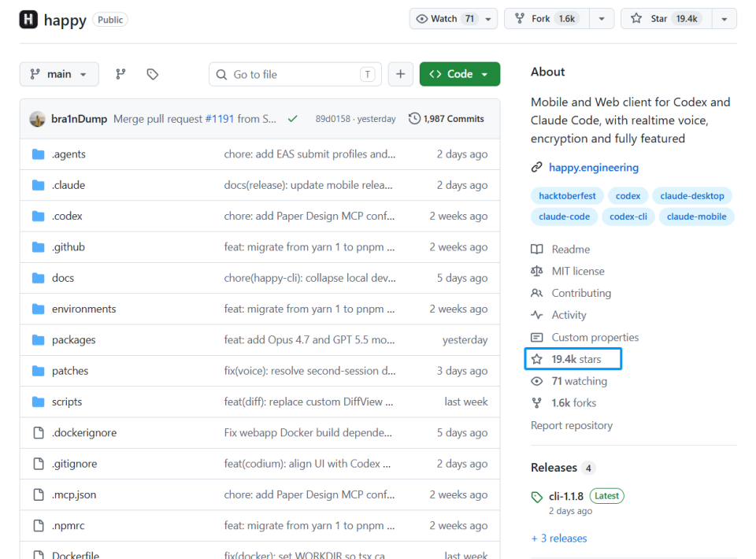Click the green check commit status icon
This screenshot has height=559, width=756.
coord(292,119)
